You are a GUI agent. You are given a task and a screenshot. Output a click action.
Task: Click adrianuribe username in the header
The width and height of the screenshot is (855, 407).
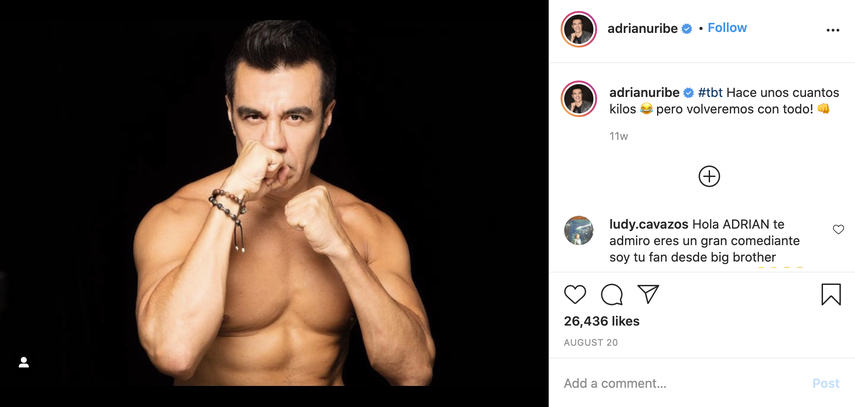click(x=643, y=28)
